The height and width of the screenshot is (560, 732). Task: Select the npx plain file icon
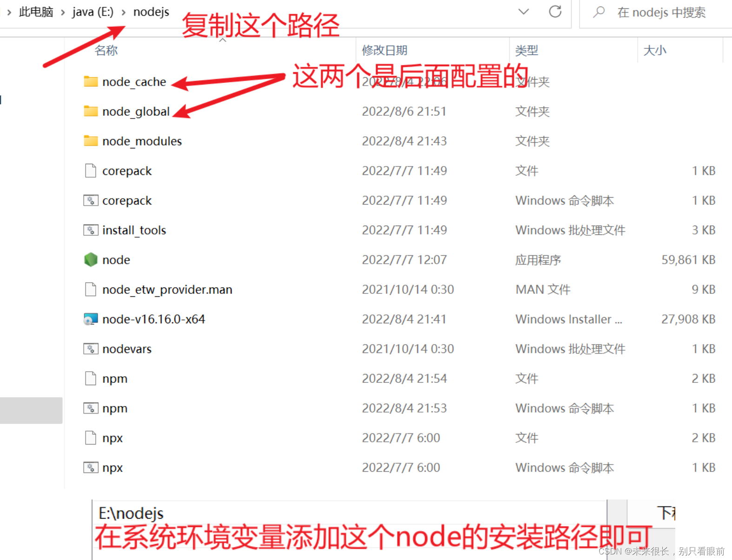(91, 438)
